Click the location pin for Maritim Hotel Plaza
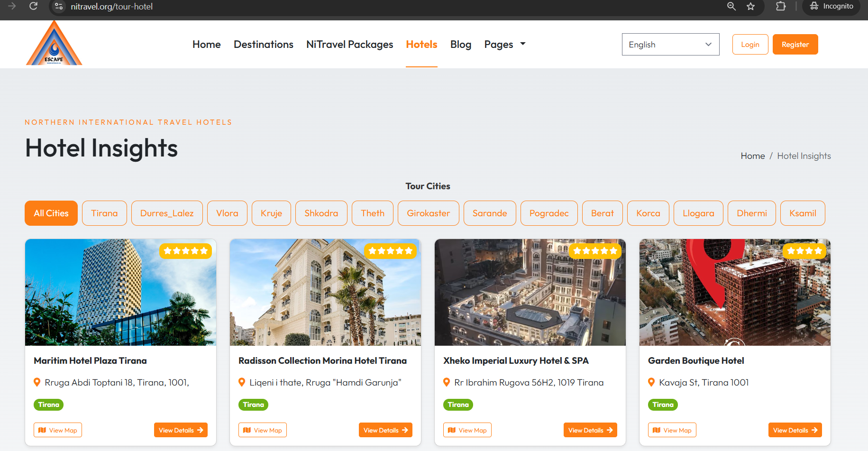Viewport: 868px width, 451px height. 37,382
